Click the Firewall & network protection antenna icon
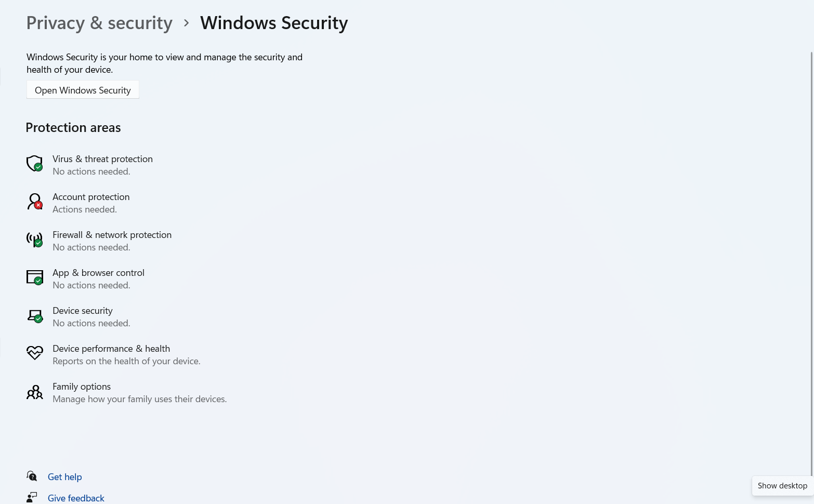The width and height of the screenshot is (814, 504). coord(34,239)
